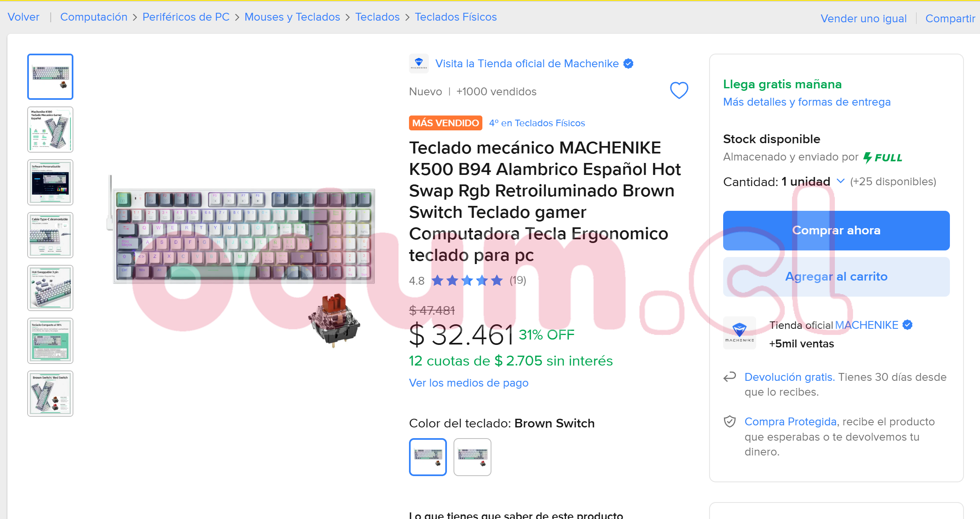
Task: Select first keyboard thumbnail in gallery
Action: point(50,77)
